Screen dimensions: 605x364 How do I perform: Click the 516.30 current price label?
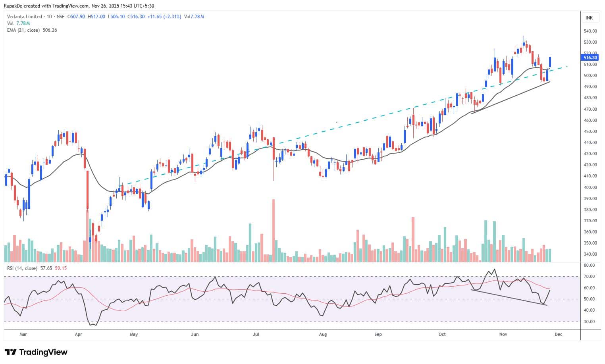click(x=590, y=58)
